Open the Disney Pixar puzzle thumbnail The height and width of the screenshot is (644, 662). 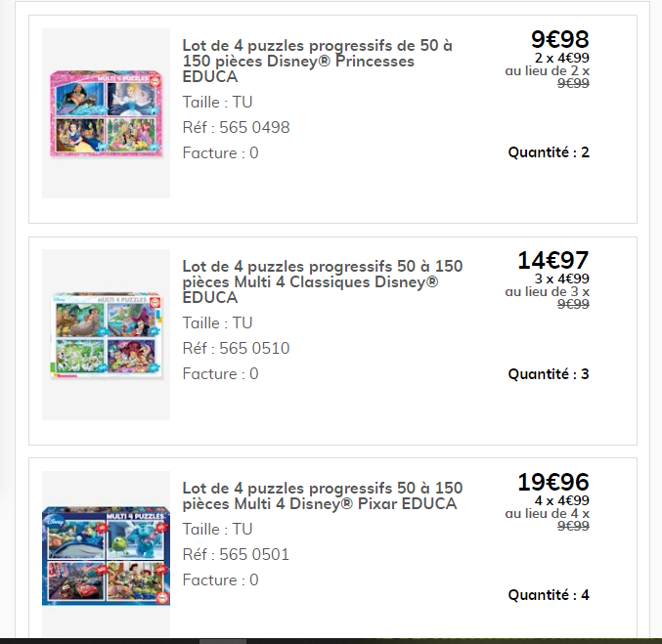click(x=106, y=556)
